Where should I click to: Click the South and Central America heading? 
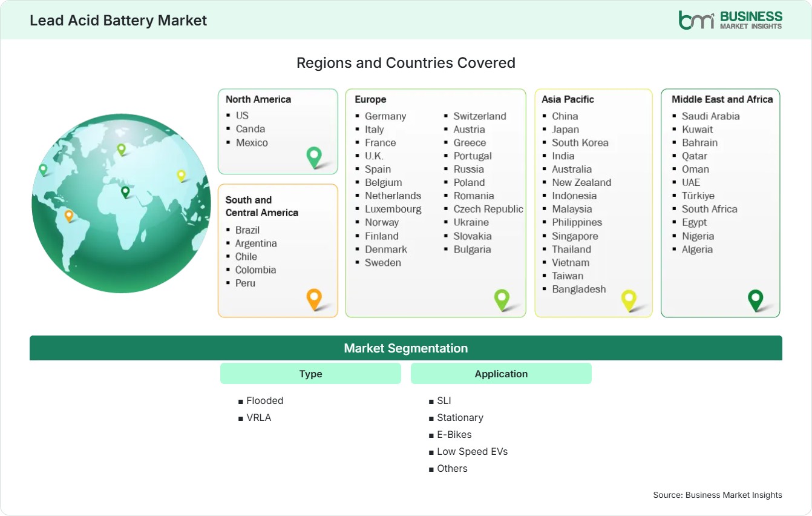tap(262, 206)
